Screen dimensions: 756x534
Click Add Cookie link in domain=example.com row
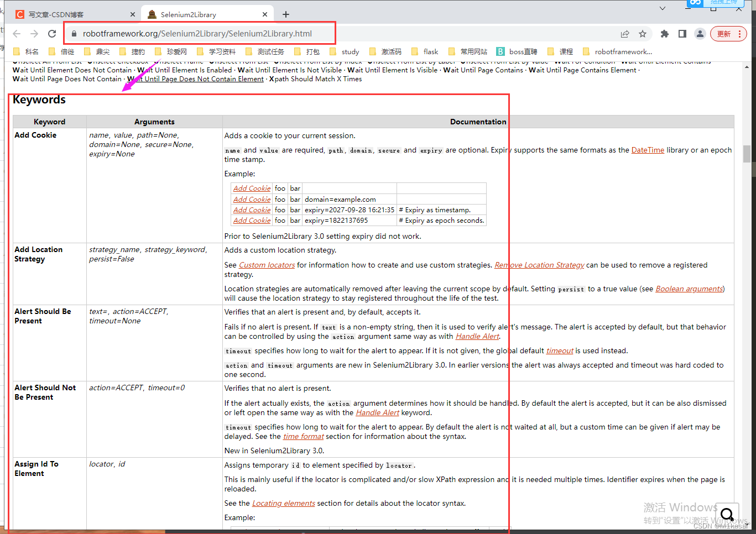252,199
